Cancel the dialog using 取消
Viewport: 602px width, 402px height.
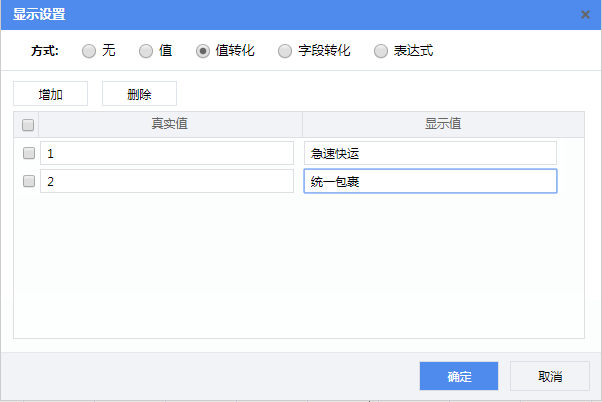549,376
